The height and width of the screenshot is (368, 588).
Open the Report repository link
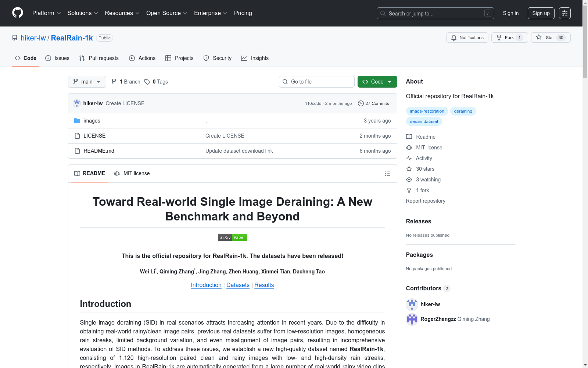pyautogui.click(x=426, y=201)
